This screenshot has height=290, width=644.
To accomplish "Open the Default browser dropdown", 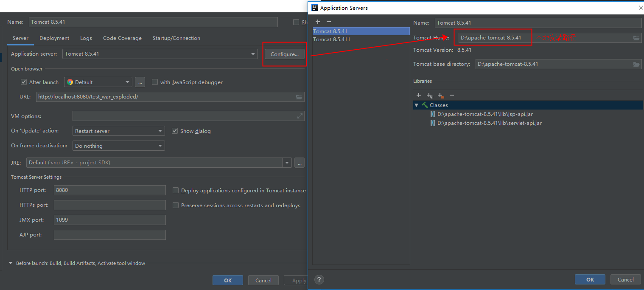I will [x=98, y=82].
